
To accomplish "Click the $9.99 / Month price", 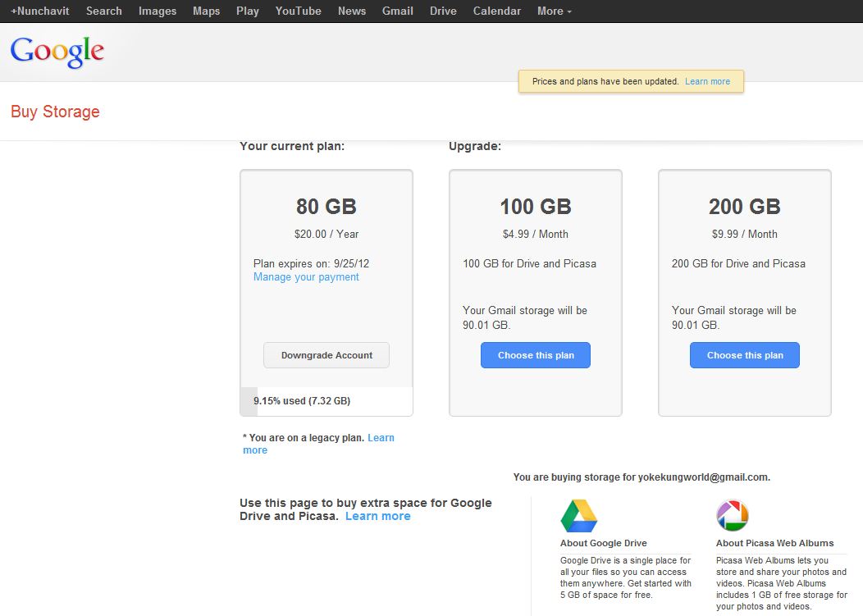I will click(745, 234).
